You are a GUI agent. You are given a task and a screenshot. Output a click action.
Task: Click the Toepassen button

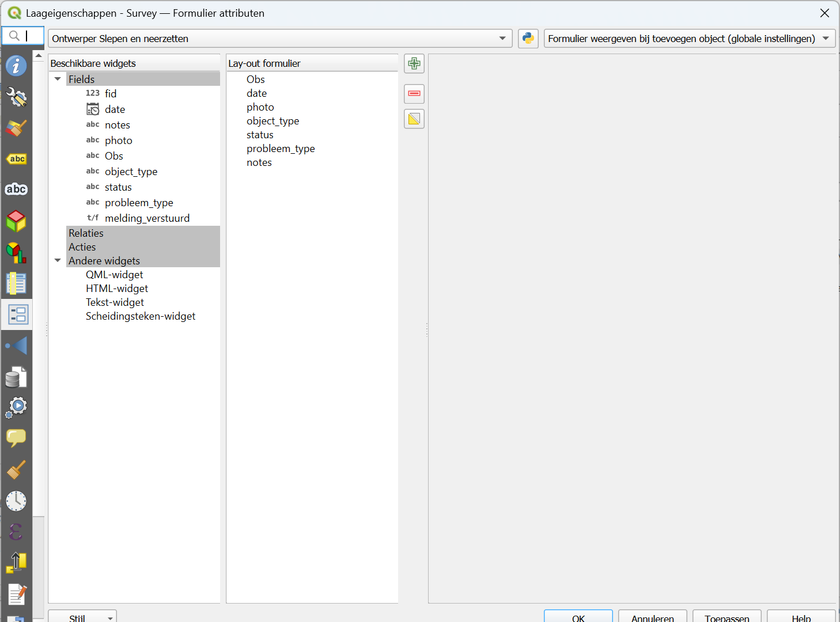(727, 617)
